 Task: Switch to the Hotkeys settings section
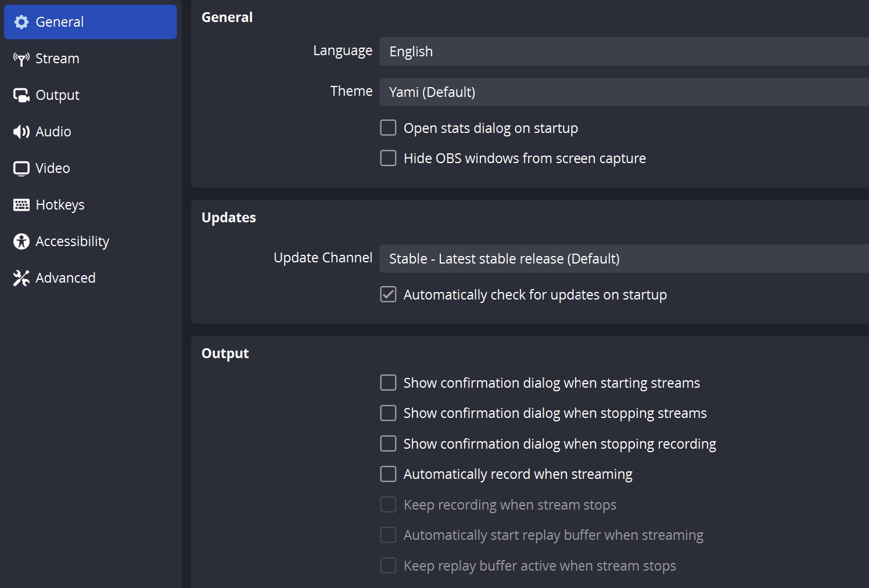tap(60, 204)
